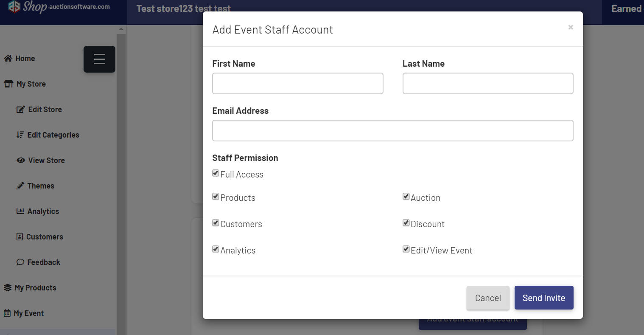644x335 pixels.
Task: Open Feedback via the speech bubble icon
Action: tap(20, 262)
